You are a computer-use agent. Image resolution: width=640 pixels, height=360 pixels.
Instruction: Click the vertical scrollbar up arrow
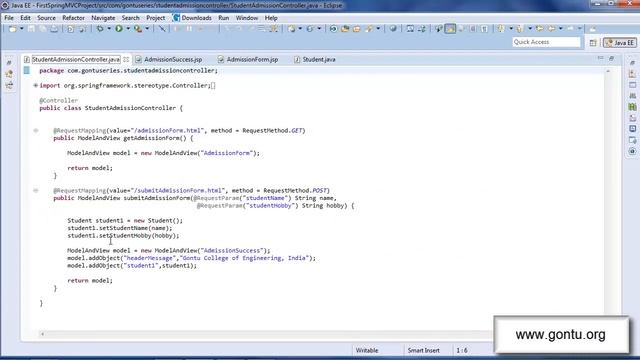click(x=608, y=71)
